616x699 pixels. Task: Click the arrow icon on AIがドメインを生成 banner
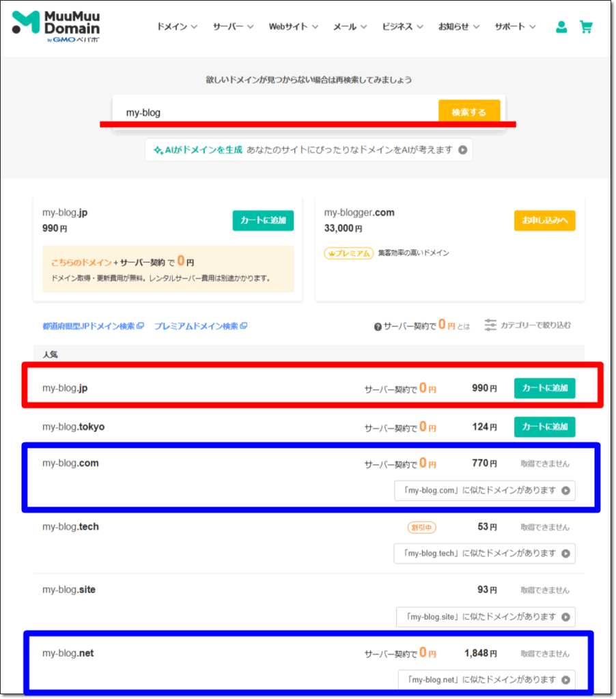tap(464, 149)
